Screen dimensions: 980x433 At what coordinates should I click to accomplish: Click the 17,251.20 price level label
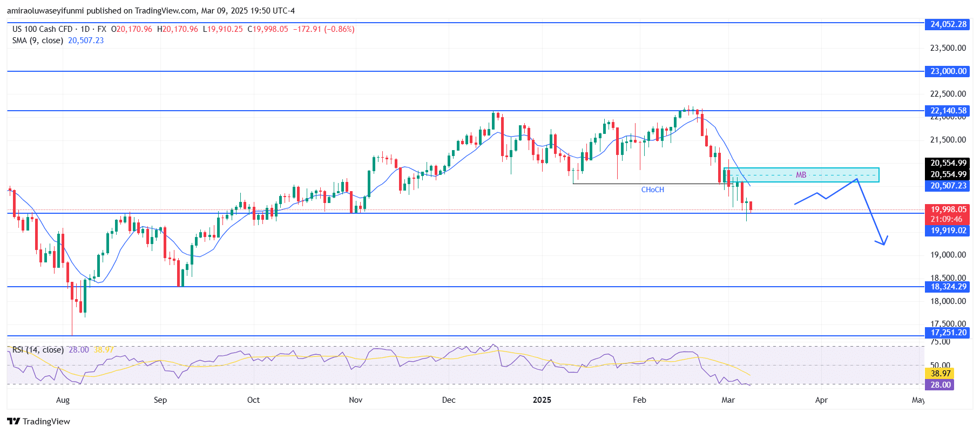(948, 333)
